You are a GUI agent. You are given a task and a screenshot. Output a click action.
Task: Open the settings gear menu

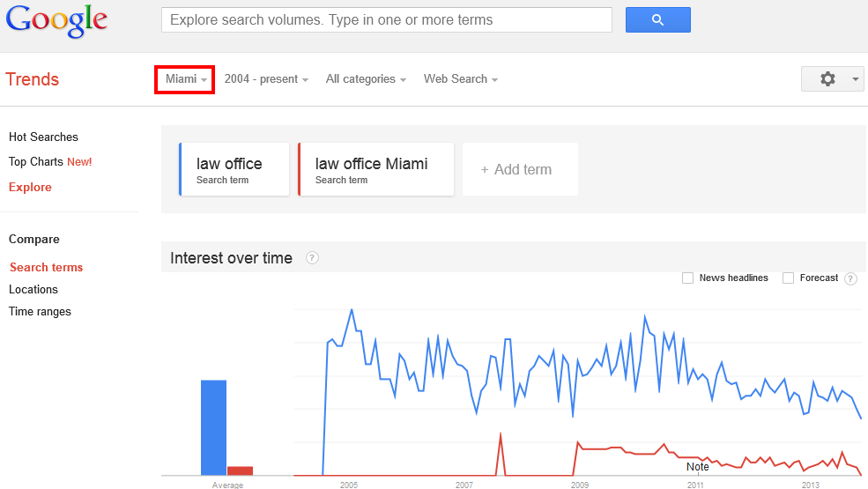tap(833, 79)
